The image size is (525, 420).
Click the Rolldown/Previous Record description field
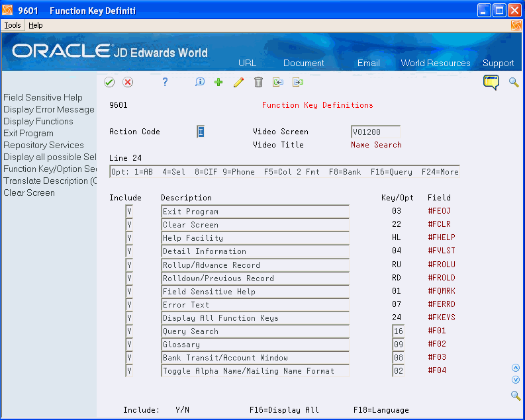pyautogui.click(x=255, y=278)
